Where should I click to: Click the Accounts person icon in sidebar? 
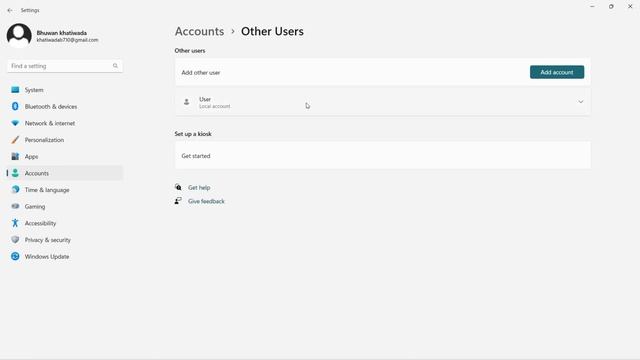pos(15,173)
